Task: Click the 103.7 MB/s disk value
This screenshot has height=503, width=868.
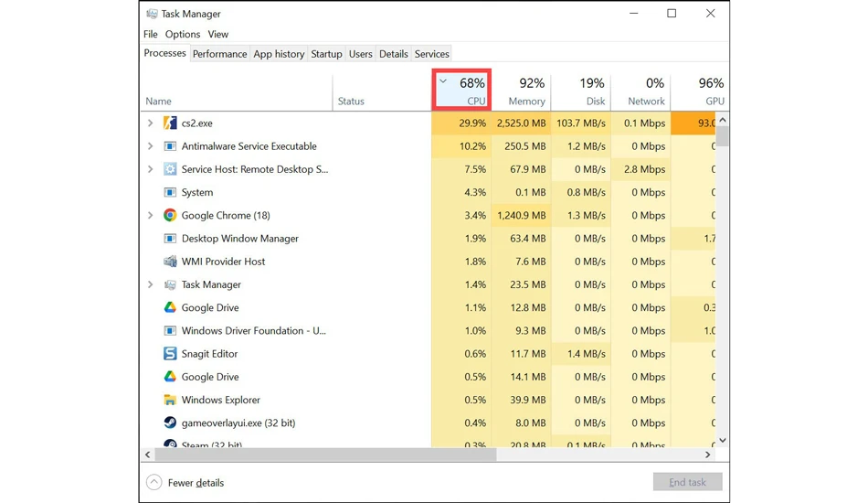Action: pyautogui.click(x=581, y=123)
